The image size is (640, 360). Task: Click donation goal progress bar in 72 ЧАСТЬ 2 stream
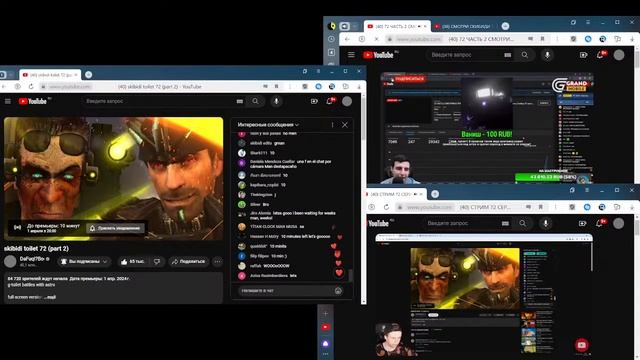pyautogui.click(x=546, y=177)
